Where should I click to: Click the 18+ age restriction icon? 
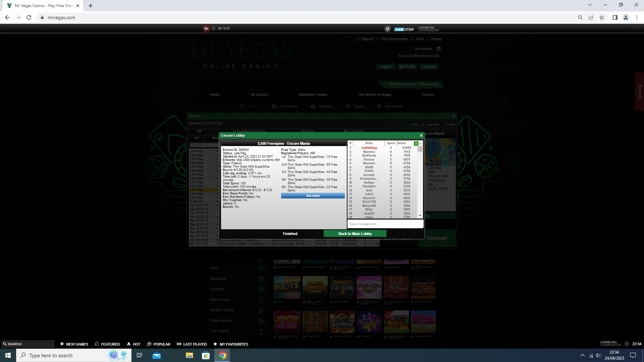[x=206, y=29]
